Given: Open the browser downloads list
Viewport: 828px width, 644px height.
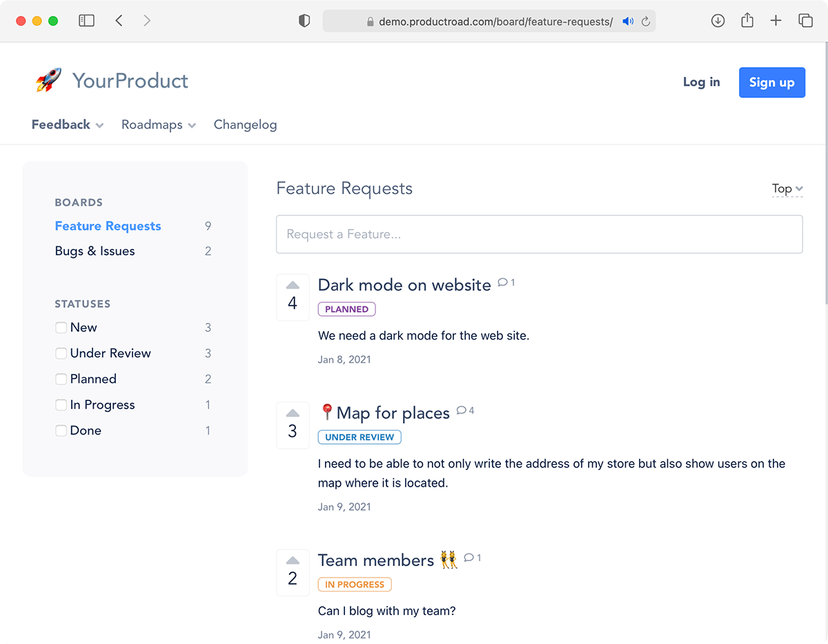Looking at the screenshot, I should click(718, 21).
